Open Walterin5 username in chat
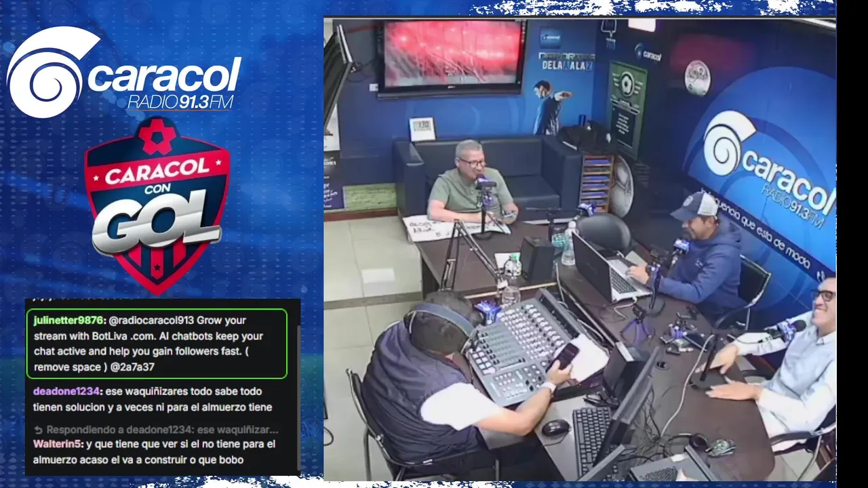Screen dimensions: 868x488 (x=58, y=444)
